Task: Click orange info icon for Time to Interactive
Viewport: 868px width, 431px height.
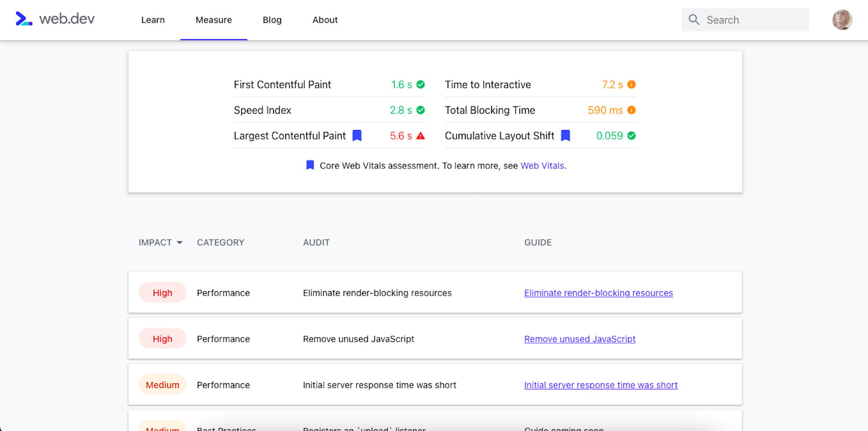Action: [631, 85]
